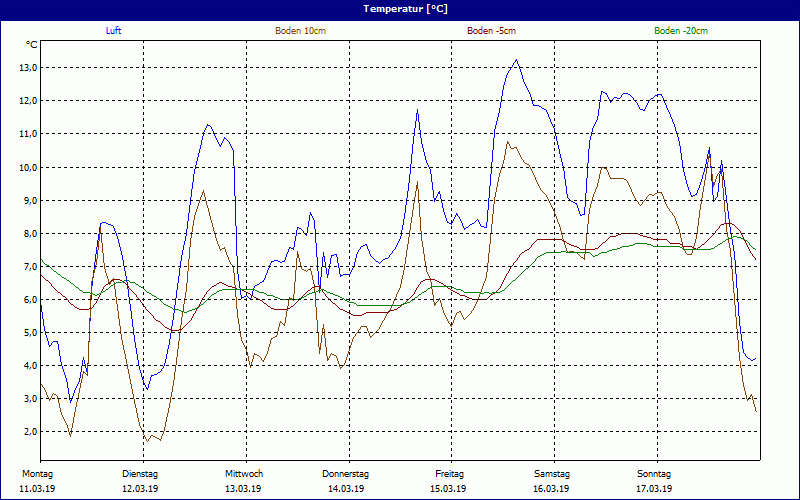
Task: Click the 13,0 y-axis value
Action: (27, 68)
